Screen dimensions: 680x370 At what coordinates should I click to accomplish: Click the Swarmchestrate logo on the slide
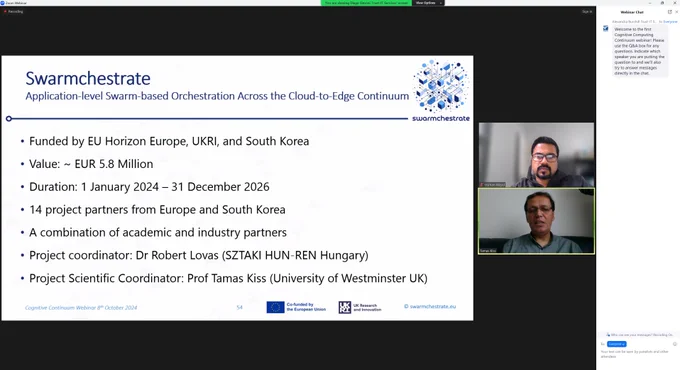(441, 91)
